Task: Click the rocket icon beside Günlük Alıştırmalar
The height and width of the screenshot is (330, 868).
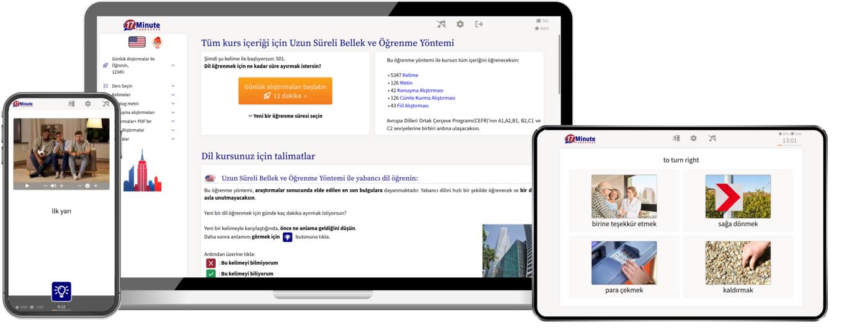Action: (x=105, y=65)
